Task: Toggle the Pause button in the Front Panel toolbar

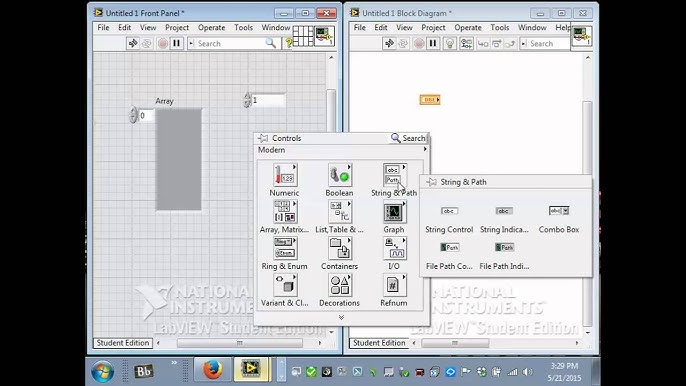Action: pos(176,43)
